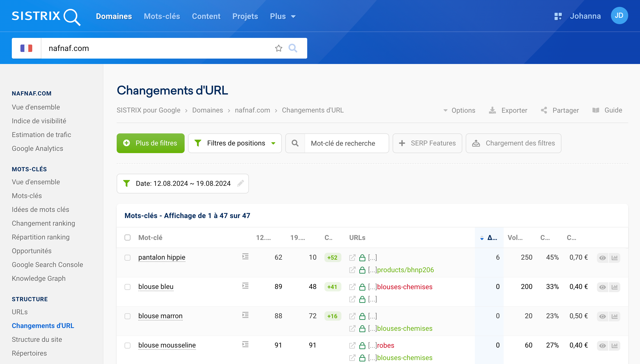Click the search icon in keyword filter
The image size is (640, 364).
click(295, 143)
